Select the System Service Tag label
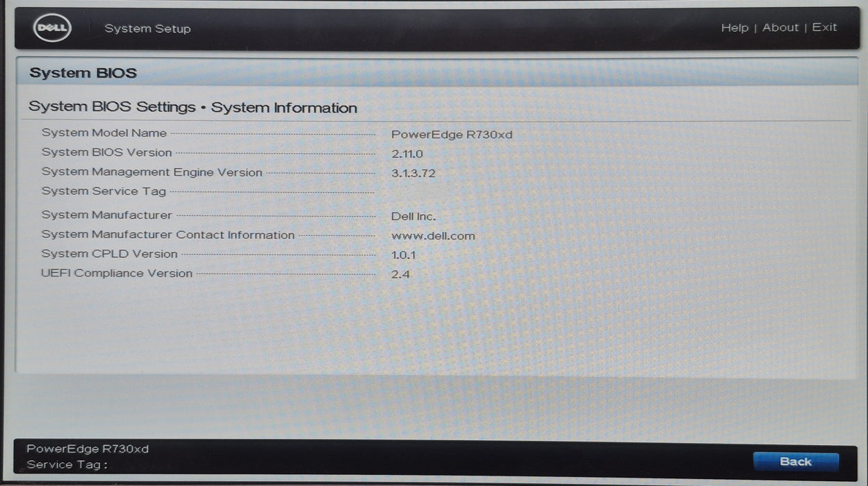Viewport: 868px width, 486px height. point(104,191)
